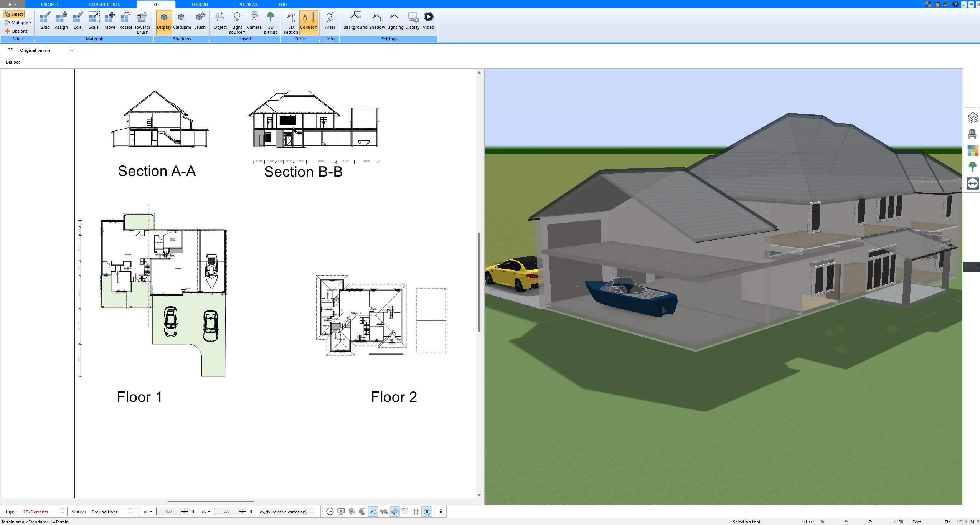Open the plant catalog in the right sidebar

[973, 167]
